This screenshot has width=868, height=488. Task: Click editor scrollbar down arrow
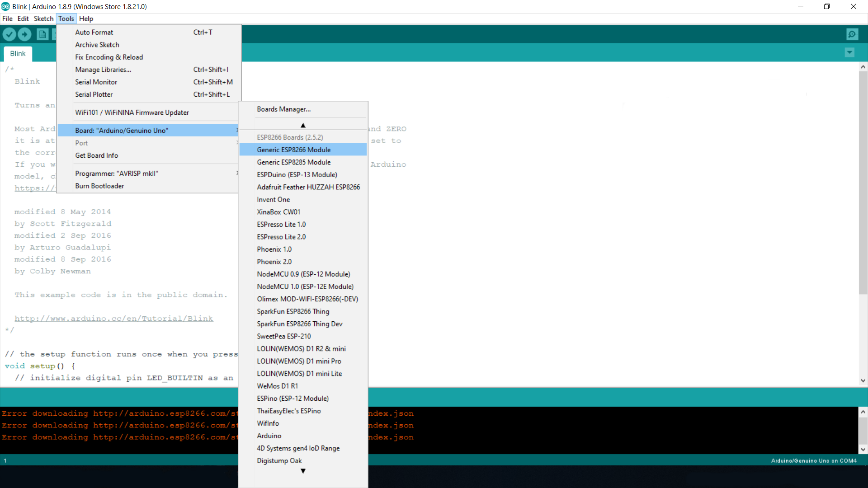863,380
